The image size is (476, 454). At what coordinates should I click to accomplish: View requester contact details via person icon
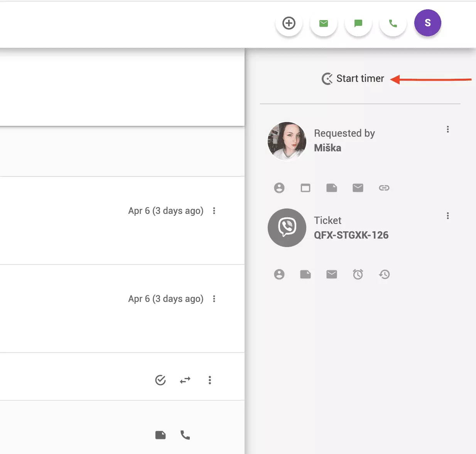[x=280, y=188]
